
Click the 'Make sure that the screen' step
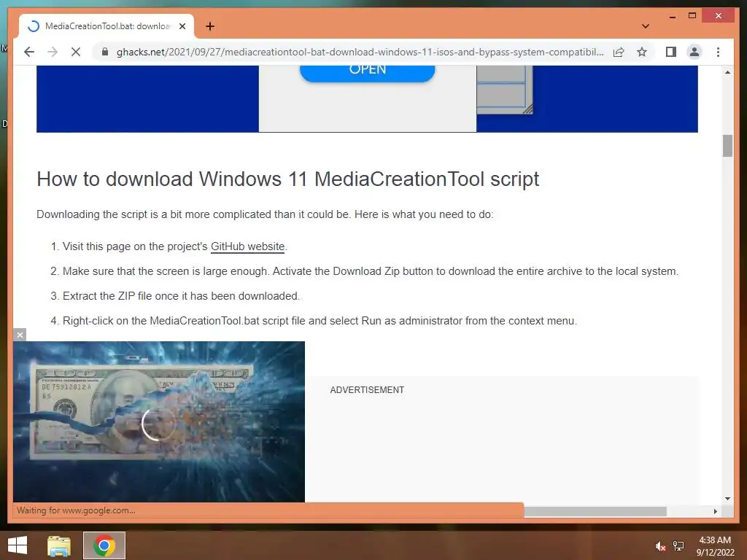pyautogui.click(x=371, y=271)
